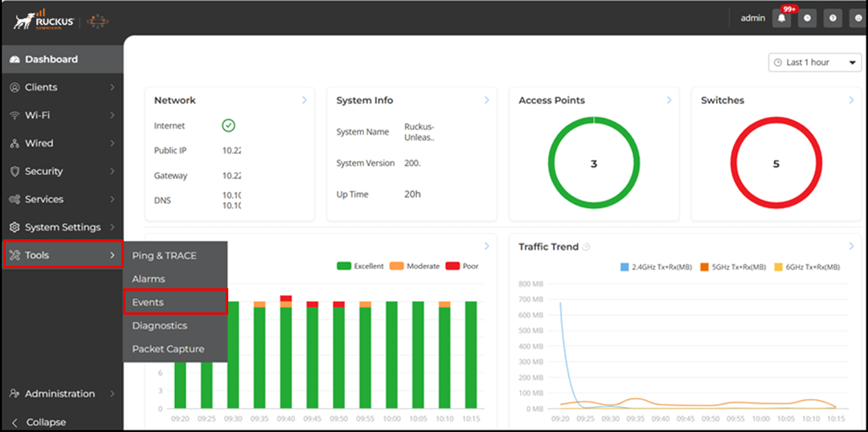The height and width of the screenshot is (432, 868).
Task: Expand the Access Points card arrow
Action: pos(669,100)
